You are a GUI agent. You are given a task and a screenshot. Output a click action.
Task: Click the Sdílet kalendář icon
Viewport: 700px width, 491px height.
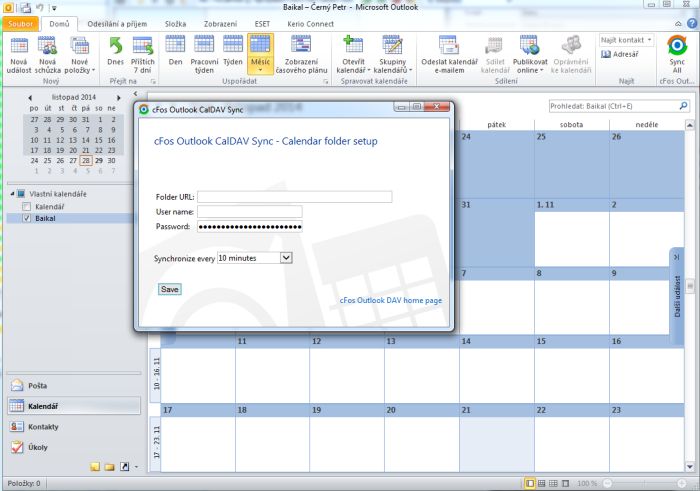(495, 55)
